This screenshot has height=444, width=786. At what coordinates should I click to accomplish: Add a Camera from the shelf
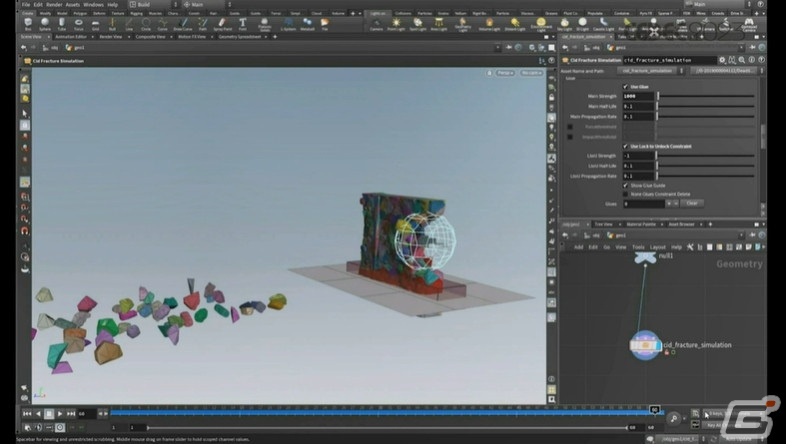point(376,24)
